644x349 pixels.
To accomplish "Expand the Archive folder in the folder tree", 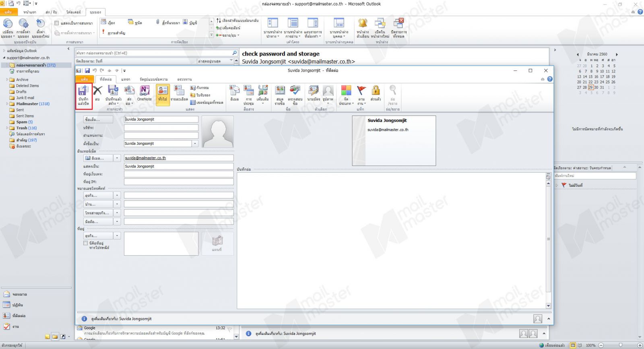I will (x=7, y=80).
